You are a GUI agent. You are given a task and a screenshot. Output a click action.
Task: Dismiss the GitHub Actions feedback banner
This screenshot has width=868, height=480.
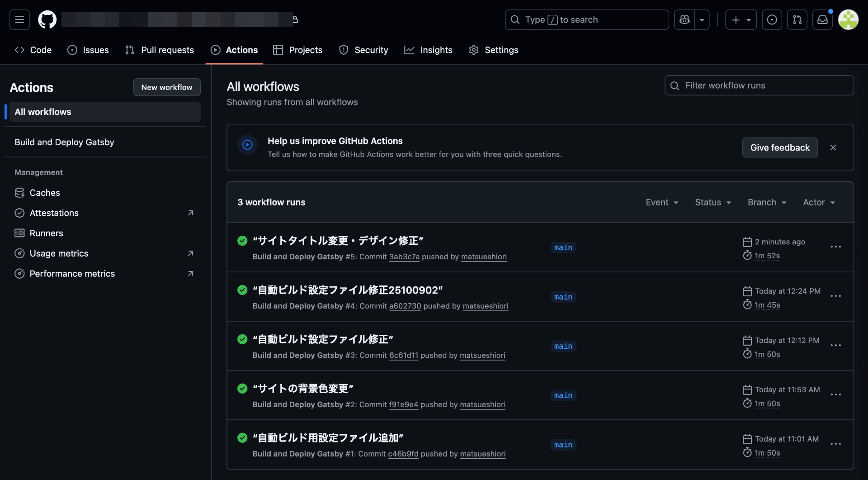click(x=833, y=147)
